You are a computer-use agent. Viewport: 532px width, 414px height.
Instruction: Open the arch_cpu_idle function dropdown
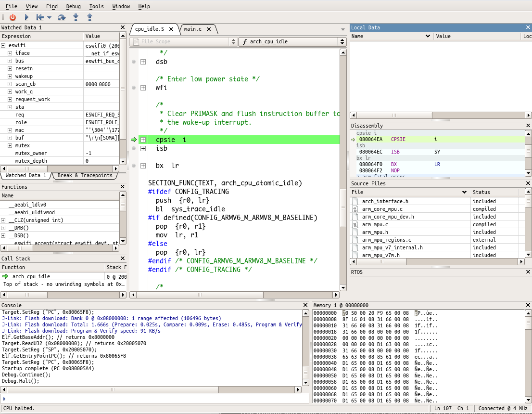292,41
